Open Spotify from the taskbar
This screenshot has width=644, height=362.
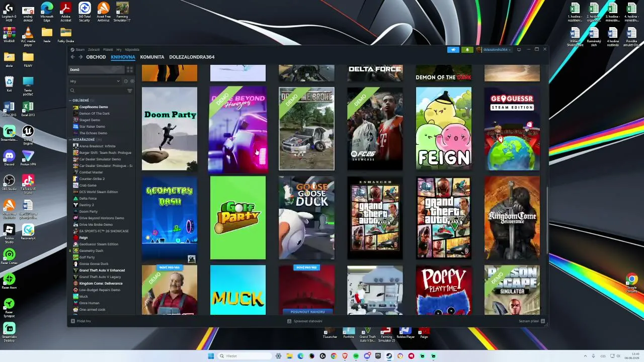coord(356,356)
